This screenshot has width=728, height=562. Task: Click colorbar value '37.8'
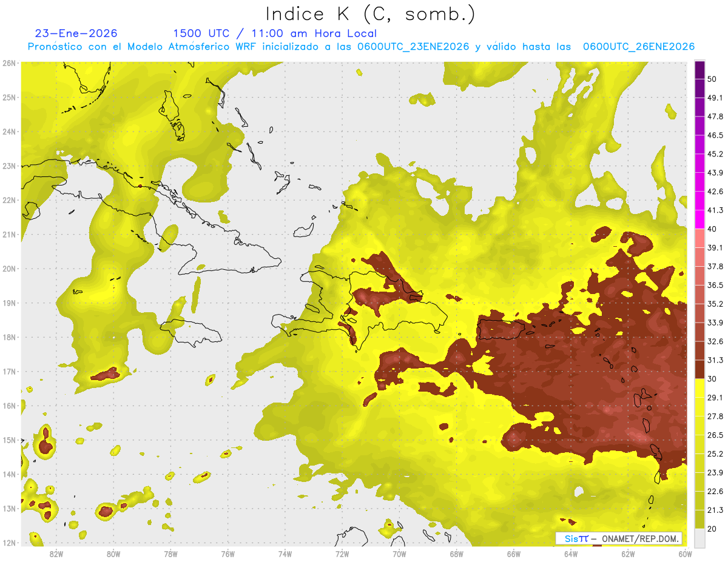pyautogui.click(x=715, y=266)
